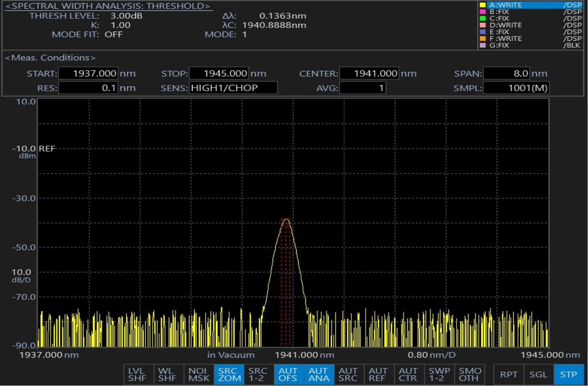
Task: Click the CENTER wavelength input field
Action: (x=369, y=74)
